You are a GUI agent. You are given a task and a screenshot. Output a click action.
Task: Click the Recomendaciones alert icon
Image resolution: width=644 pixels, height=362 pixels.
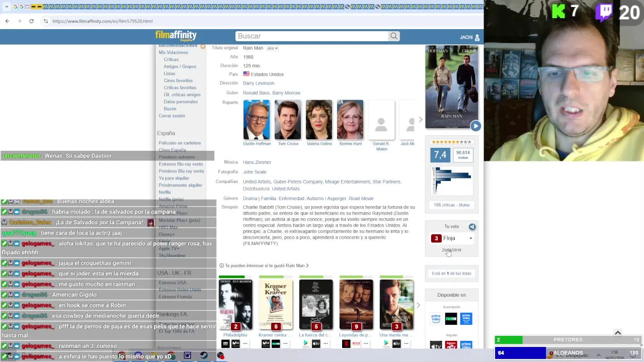(203, 46)
